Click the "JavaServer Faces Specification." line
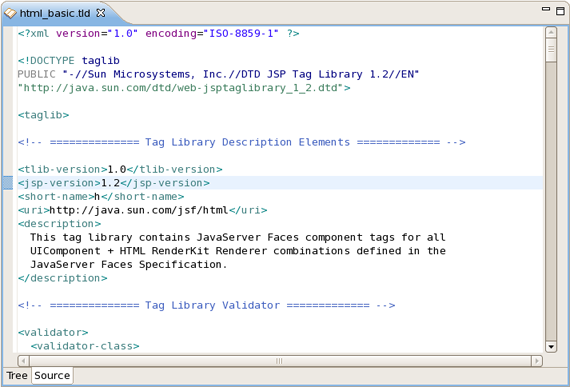 129,265
